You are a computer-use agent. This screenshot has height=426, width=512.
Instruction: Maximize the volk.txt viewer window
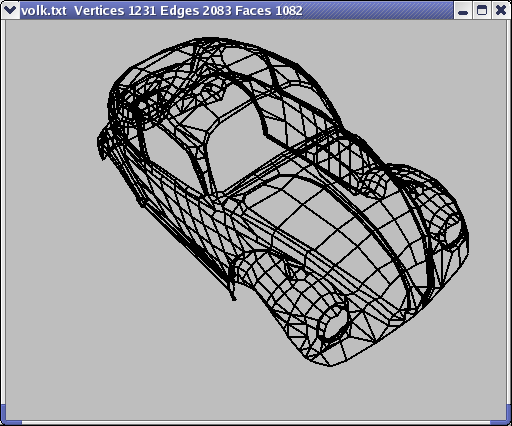[482, 11]
